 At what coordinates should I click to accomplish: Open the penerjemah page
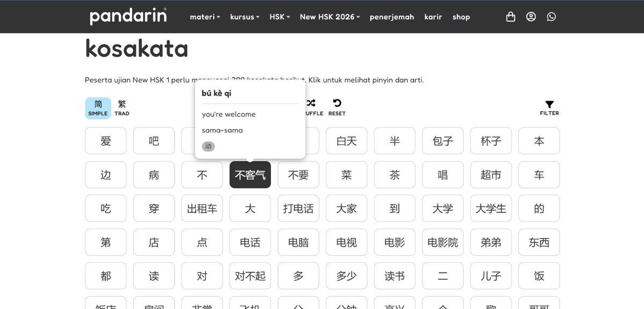392,17
